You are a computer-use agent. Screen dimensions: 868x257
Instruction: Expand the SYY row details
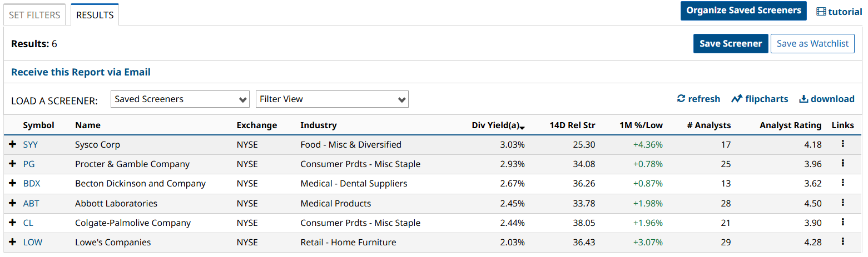point(13,144)
